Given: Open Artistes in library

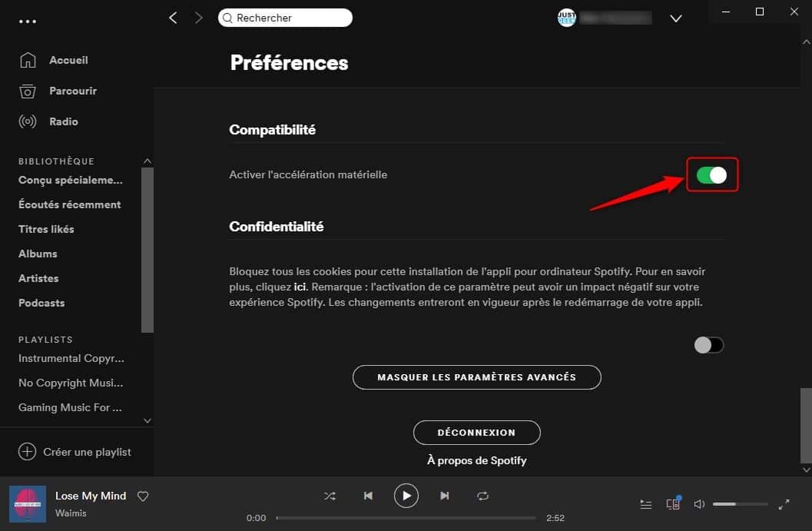Looking at the screenshot, I should pyautogui.click(x=38, y=278).
